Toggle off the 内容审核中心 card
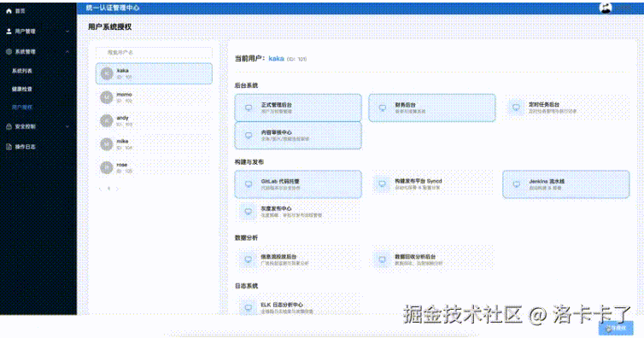Image resolution: width=644 pixels, height=338 pixels. pos(298,136)
